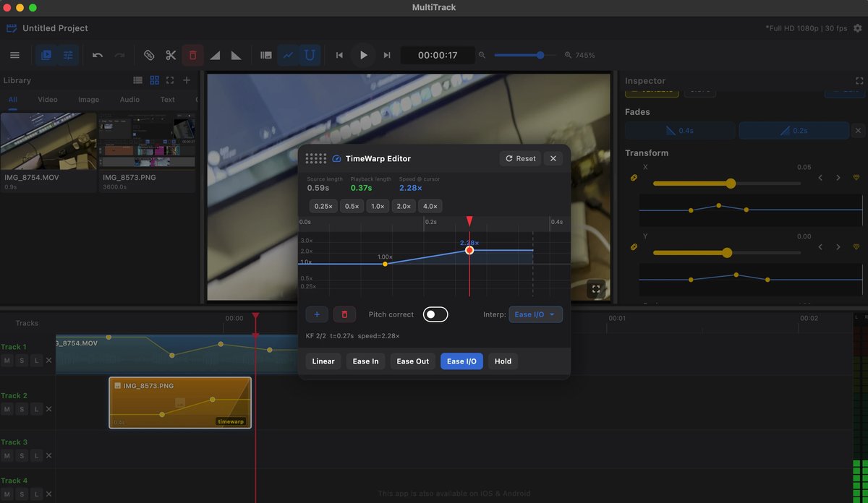Click the link clips icon
Image resolution: width=868 pixels, height=503 pixels.
149,55
